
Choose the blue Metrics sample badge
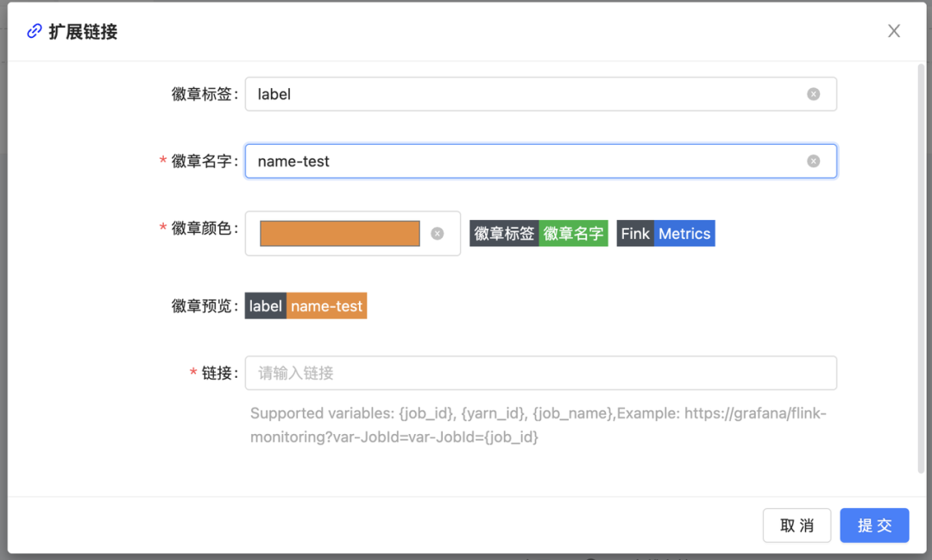click(684, 234)
